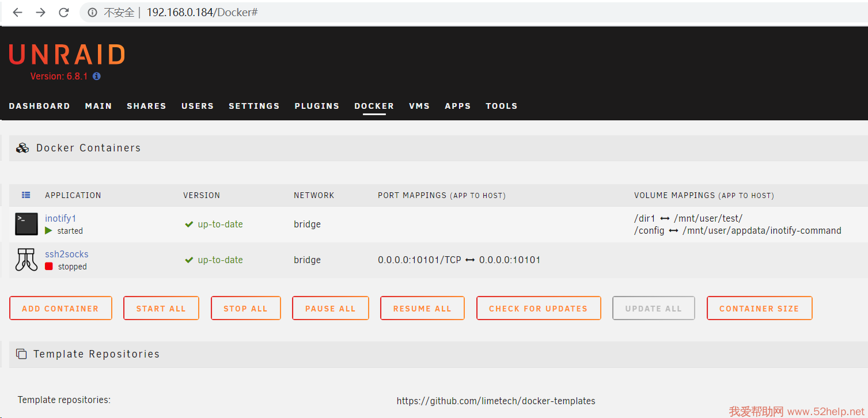Click bridge network cell for ssh2socks
The height and width of the screenshot is (418, 868).
tap(307, 260)
